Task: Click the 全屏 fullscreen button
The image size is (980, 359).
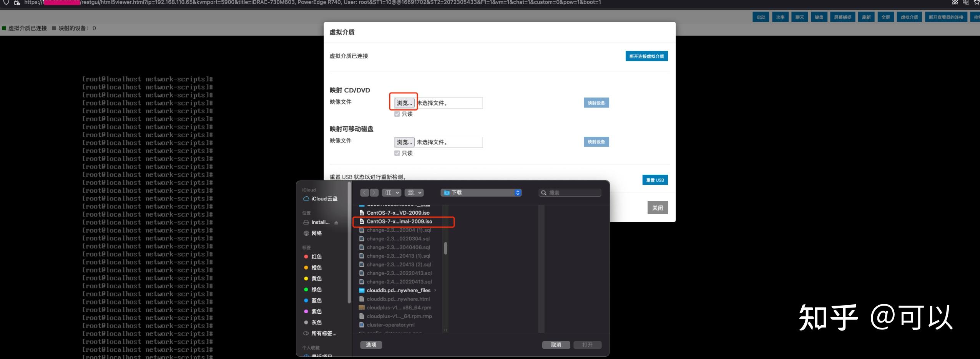Action: tap(885, 17)
